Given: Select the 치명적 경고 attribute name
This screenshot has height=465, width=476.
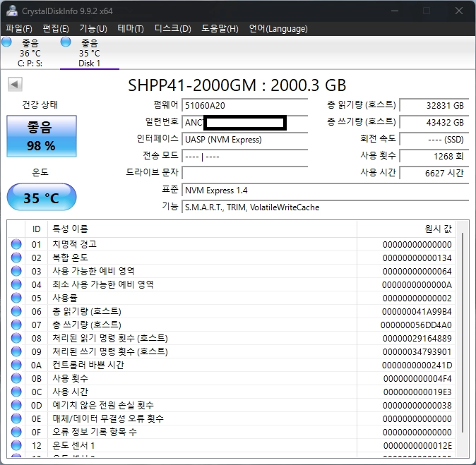Looking at the screenshot, I should pos(74,244).
